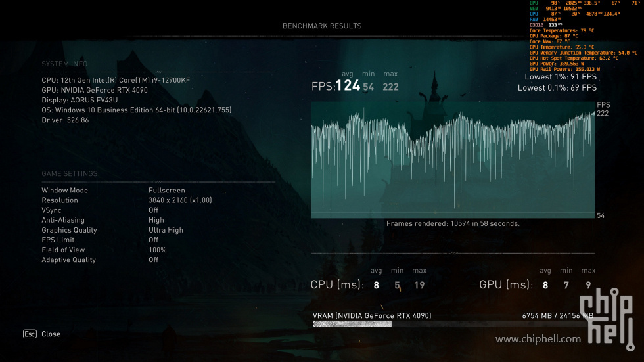Screen dimensions: 644x362
Task: Click the OS Windows 10 Business Edition line
Action: click(x=137, y=110)
